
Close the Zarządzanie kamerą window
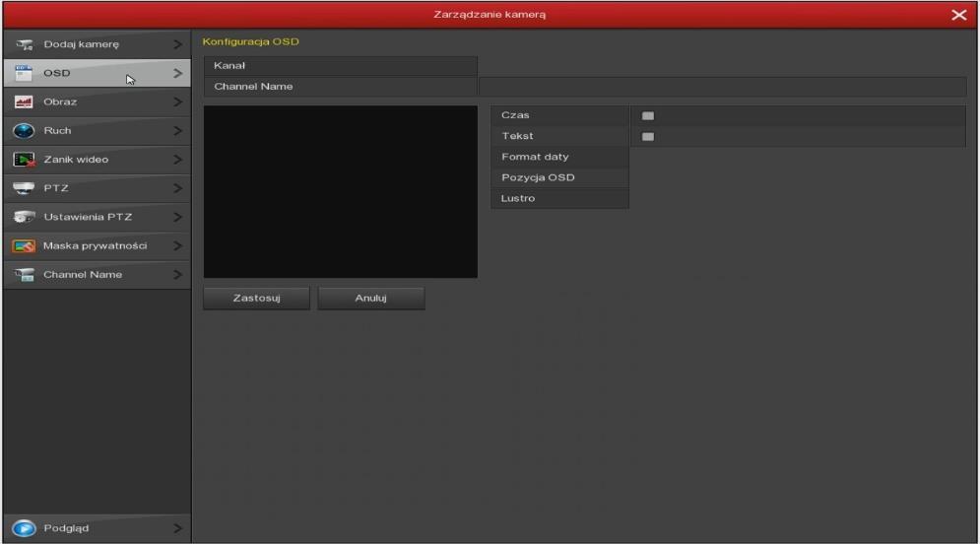tap(958, 15)
